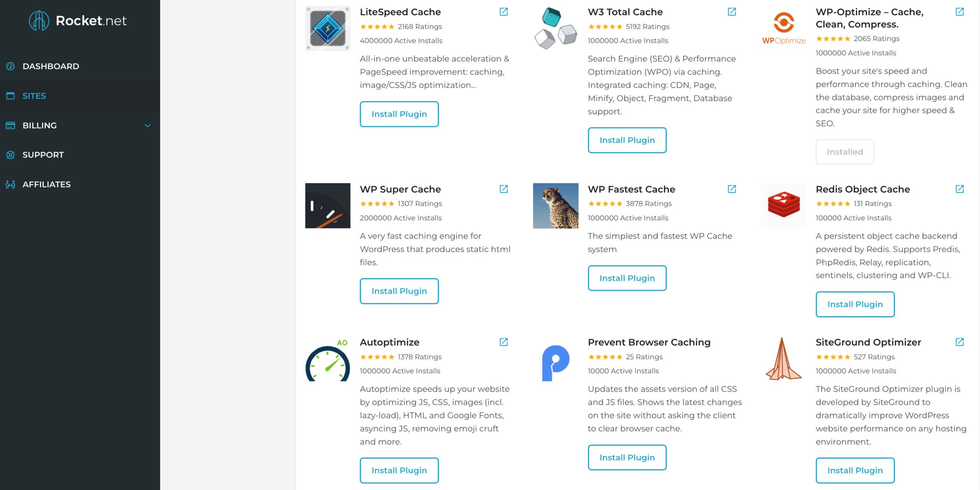This screenshot has width=980, height=490.
Task: Expand the Billing menu chevron
Action: (147, 125)
